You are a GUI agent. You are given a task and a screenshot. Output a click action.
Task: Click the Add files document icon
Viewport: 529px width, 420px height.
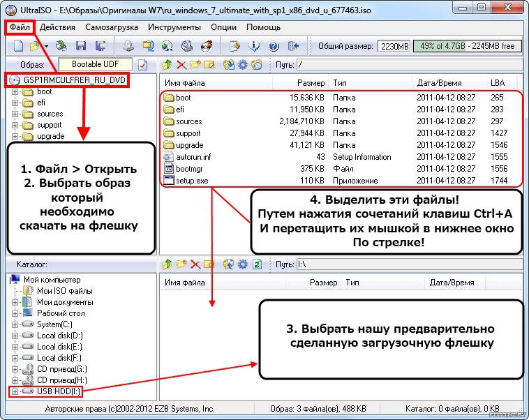point(234,46)
